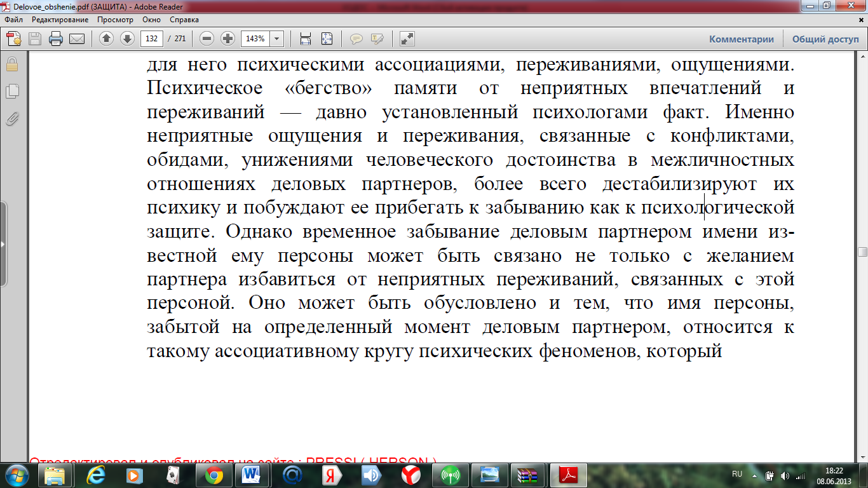Screen dimensions: 868x488
Task: Open Mail.ru Agent taskbar icon
Action: coord(292,475)
